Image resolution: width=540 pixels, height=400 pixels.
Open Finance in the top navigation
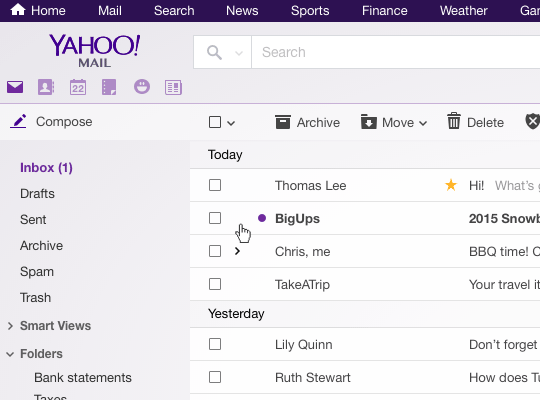[385, 11]
